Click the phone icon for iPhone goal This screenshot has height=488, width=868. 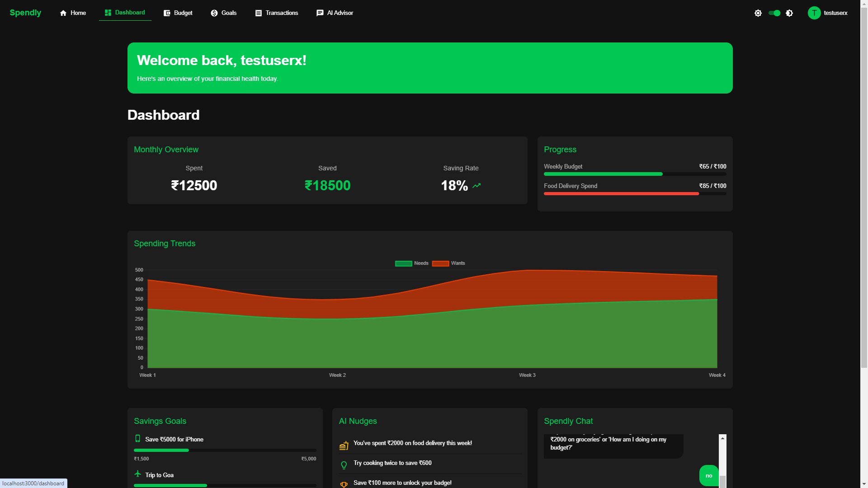tap(138, 439)
